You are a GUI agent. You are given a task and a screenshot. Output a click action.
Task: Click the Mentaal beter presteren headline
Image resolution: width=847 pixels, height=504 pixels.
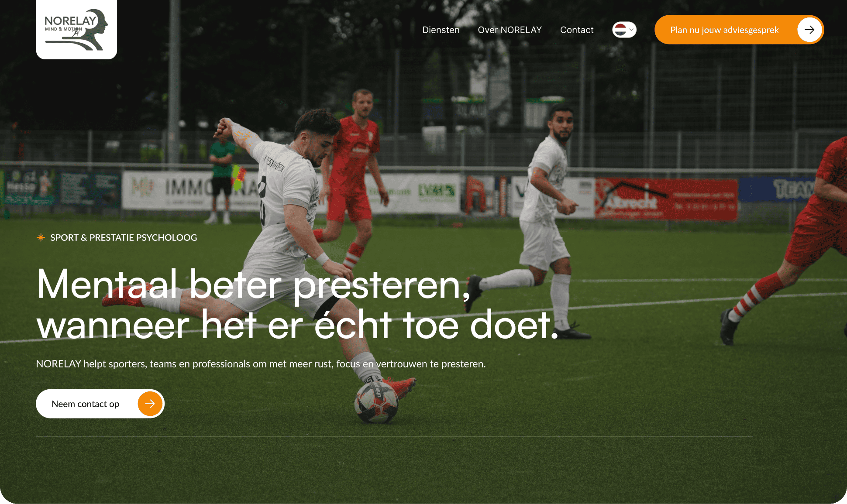tap(254, 285)
